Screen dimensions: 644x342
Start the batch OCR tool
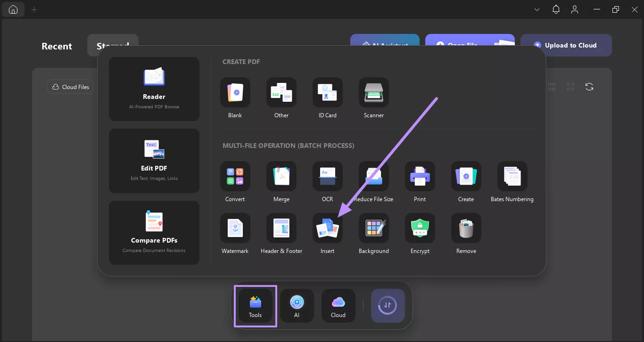point(328,176)
